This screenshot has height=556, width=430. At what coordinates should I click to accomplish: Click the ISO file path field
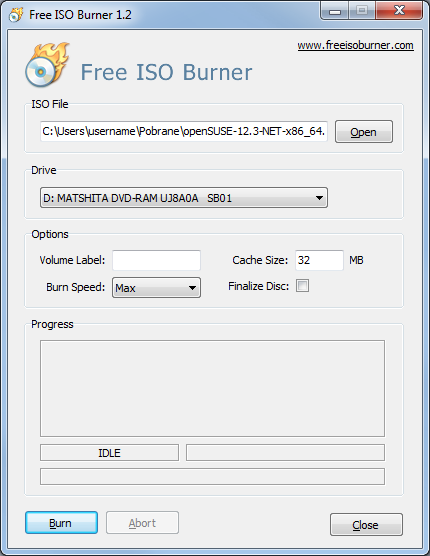pos(184,131)
